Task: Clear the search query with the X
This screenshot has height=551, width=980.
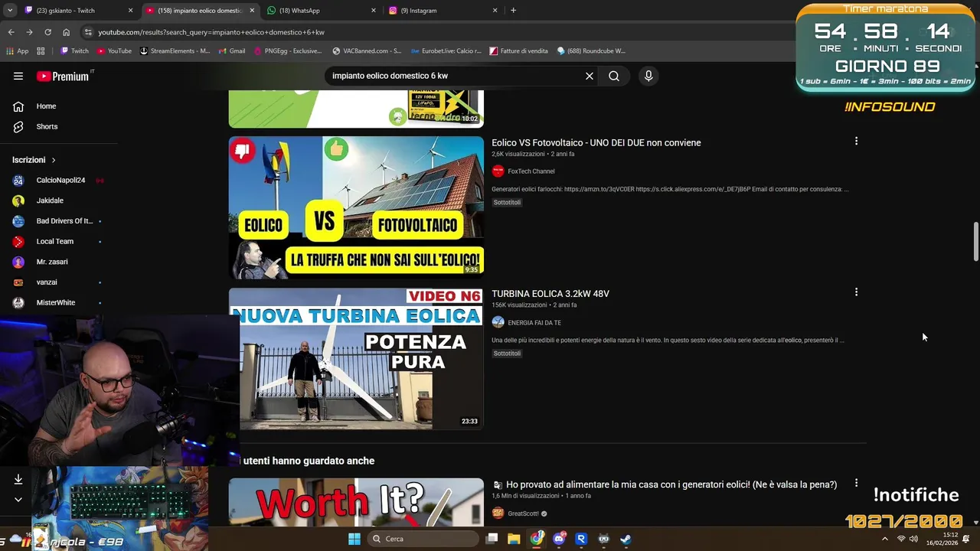Action: (590, 76)
